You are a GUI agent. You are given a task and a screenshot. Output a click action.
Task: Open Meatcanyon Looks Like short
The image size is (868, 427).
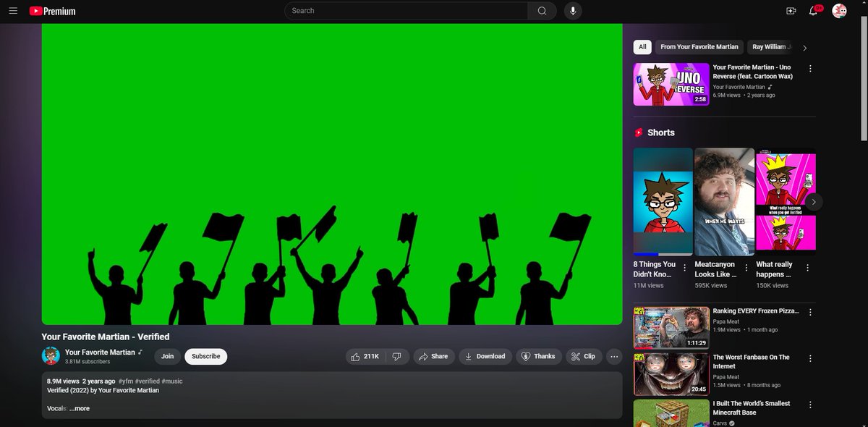tap(724, 202)
